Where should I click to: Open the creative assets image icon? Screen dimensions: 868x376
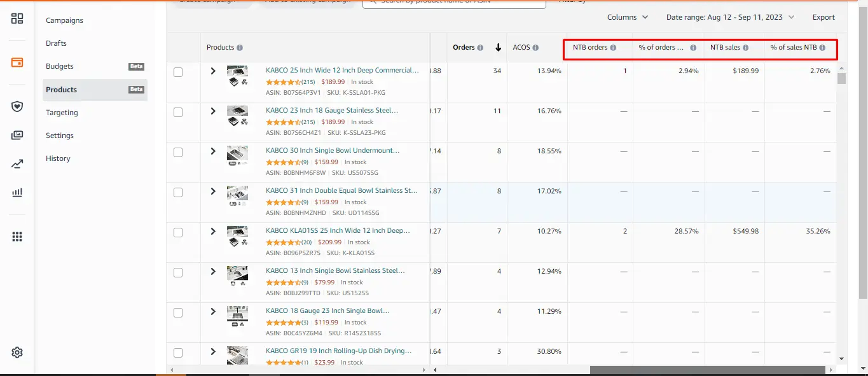(x=17, y=135)
